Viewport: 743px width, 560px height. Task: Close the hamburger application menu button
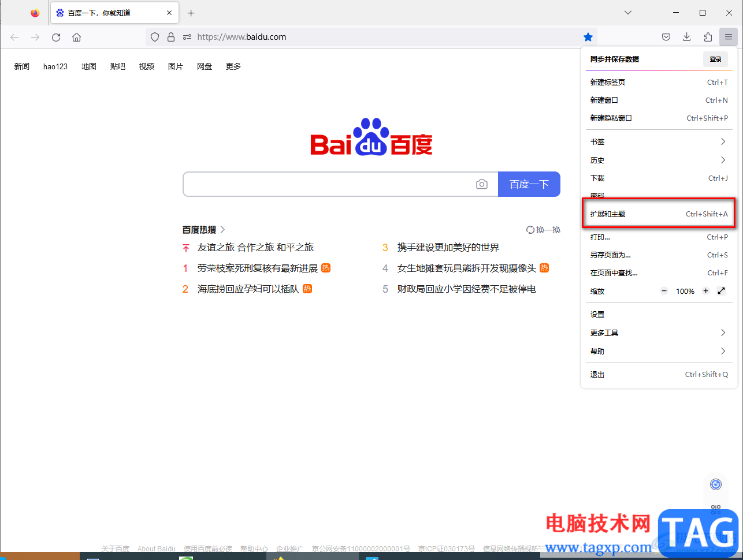[x=729, y=37]
